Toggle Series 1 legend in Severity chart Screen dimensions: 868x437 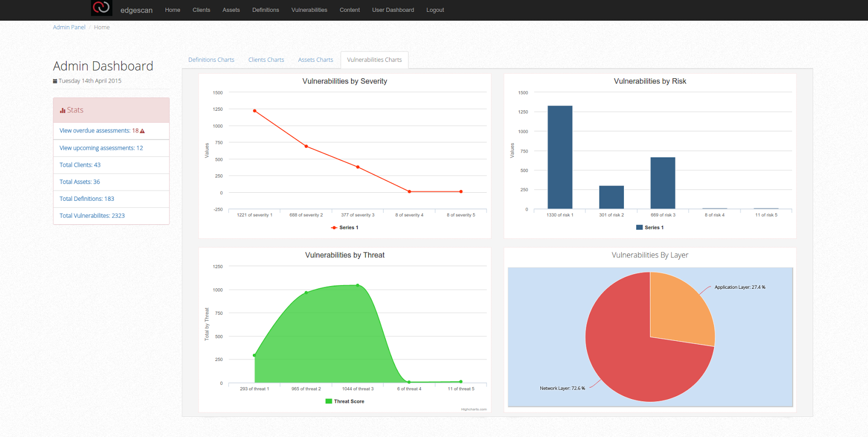pos(344,227)
